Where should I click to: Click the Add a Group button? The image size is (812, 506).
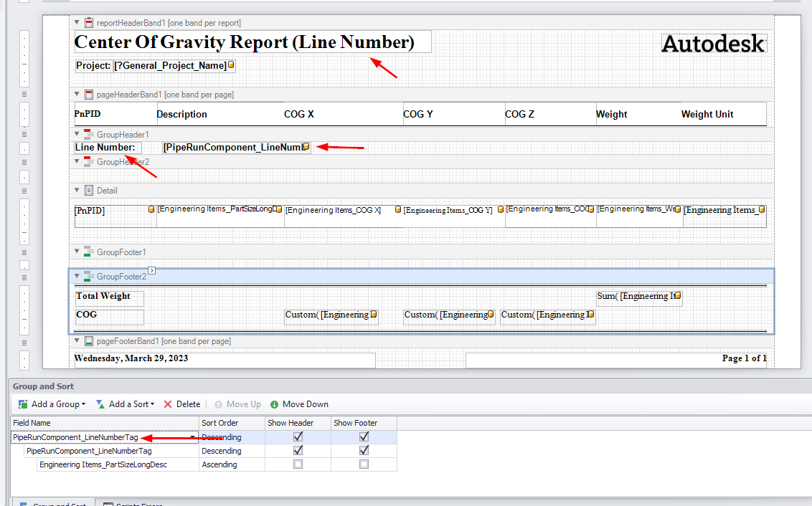(50, 404)
